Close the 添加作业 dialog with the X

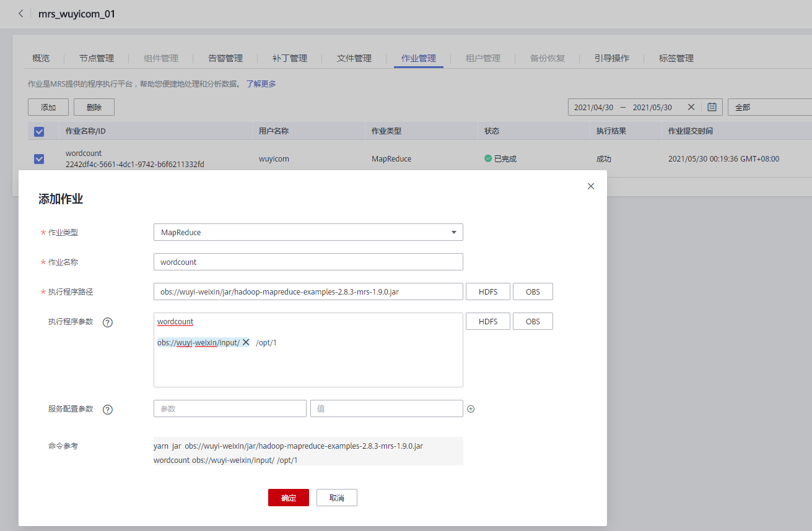tap(591, 186)
